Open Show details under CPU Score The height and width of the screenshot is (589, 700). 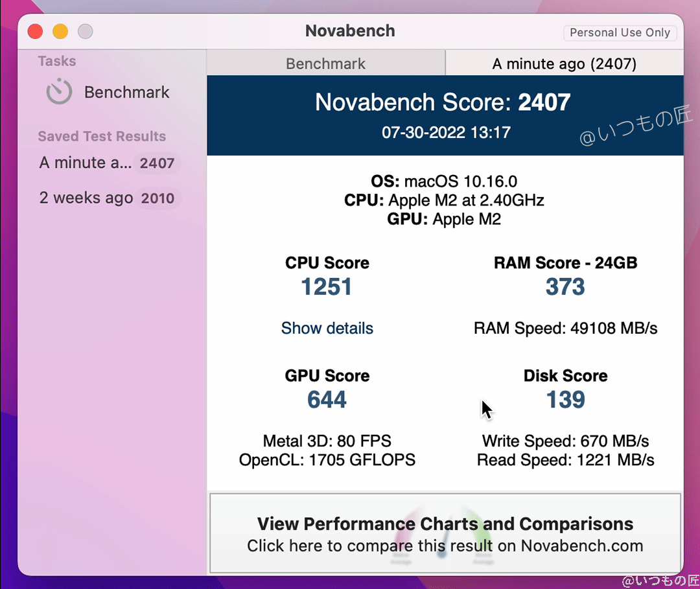tap(327, 329)
